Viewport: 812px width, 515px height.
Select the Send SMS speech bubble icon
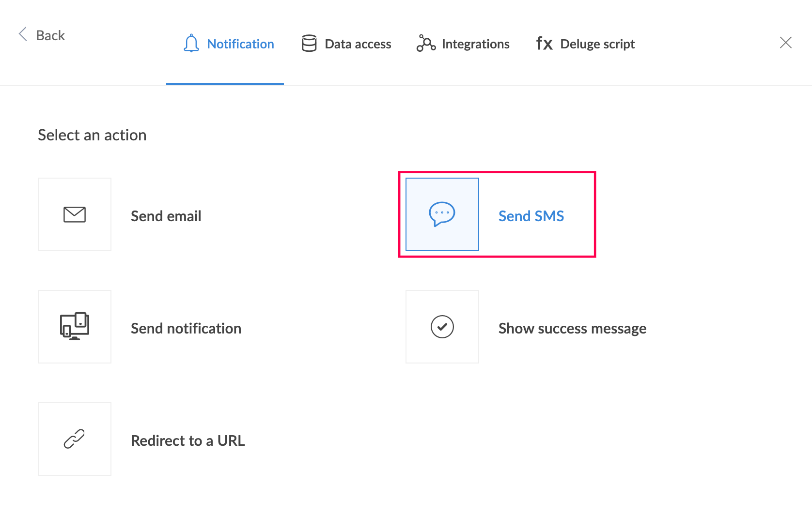tap(442, 214)
